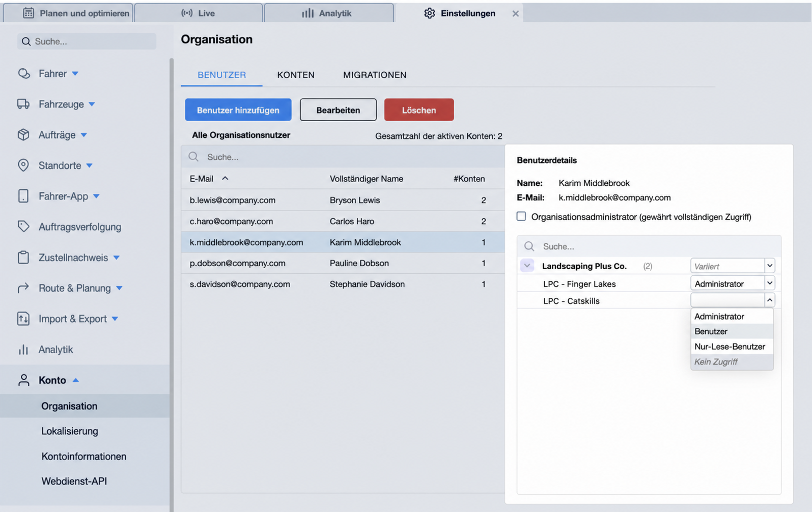This screenshot has height=512, width=812.
Task: Sort by E-Mail column arrow
Action: pyautogui.click(x=225, y=178)
